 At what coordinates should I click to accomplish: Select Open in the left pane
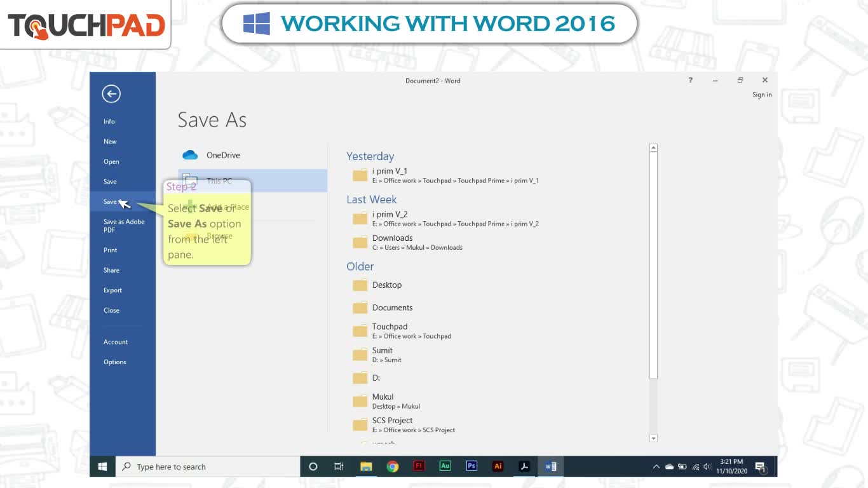pyautogui.click(x=111, y=161)
